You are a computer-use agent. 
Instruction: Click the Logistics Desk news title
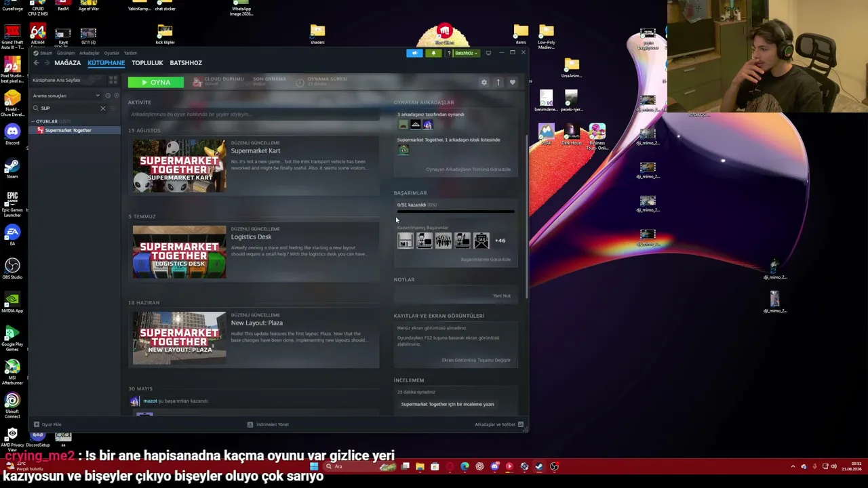coord(251,237)
